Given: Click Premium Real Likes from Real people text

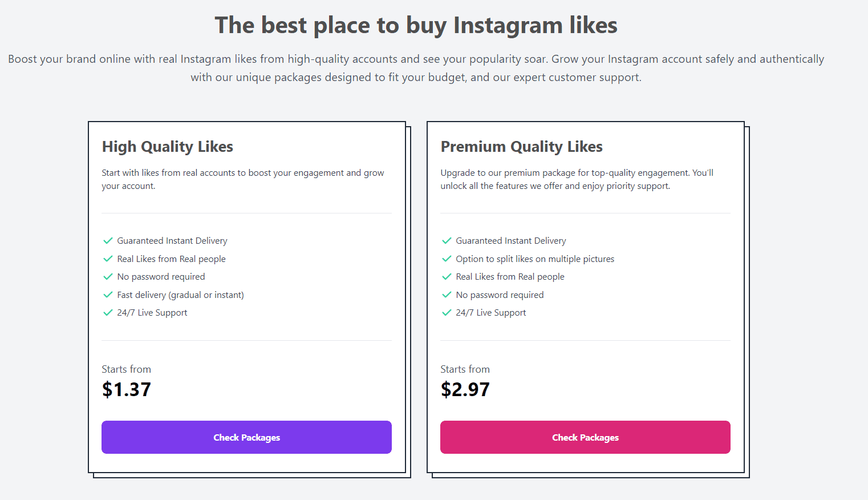Looking at the screenshot, I should (510, 277).
